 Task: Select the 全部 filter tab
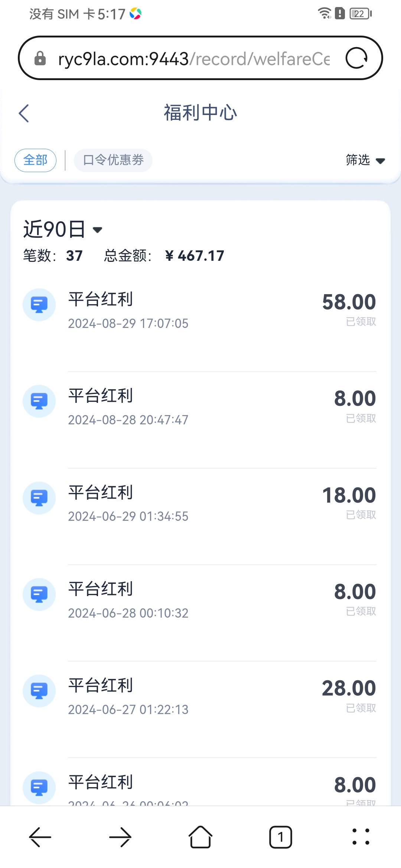36,160
